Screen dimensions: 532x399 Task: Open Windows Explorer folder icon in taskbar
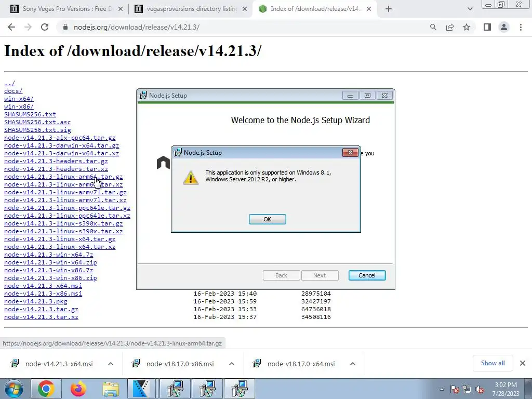click(111, 389)
